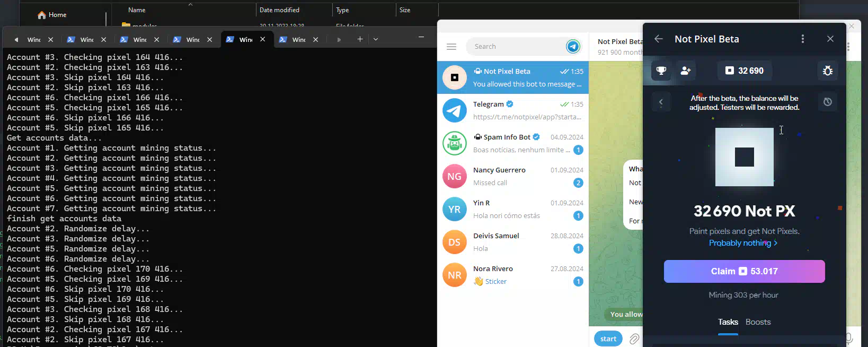868x347 pixels.
Task: Click the attach file paperclip icon
Action: [x=634, y=339]
